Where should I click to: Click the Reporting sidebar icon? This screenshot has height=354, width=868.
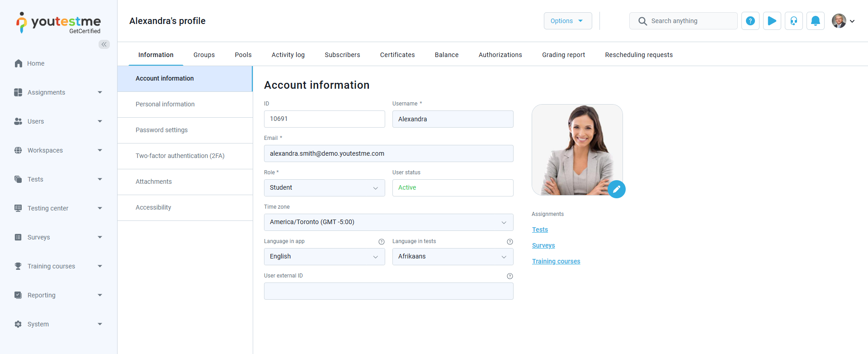click(x=18, y=295)
